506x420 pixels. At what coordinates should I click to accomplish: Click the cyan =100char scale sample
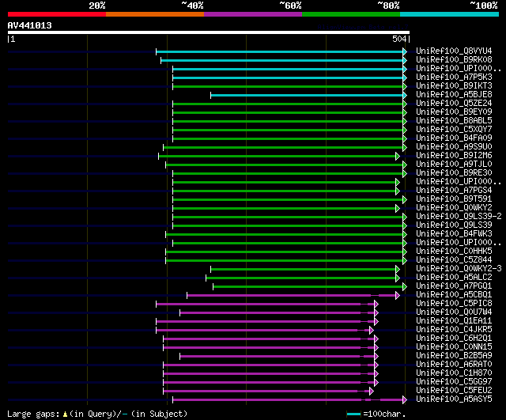pos(353,414)
